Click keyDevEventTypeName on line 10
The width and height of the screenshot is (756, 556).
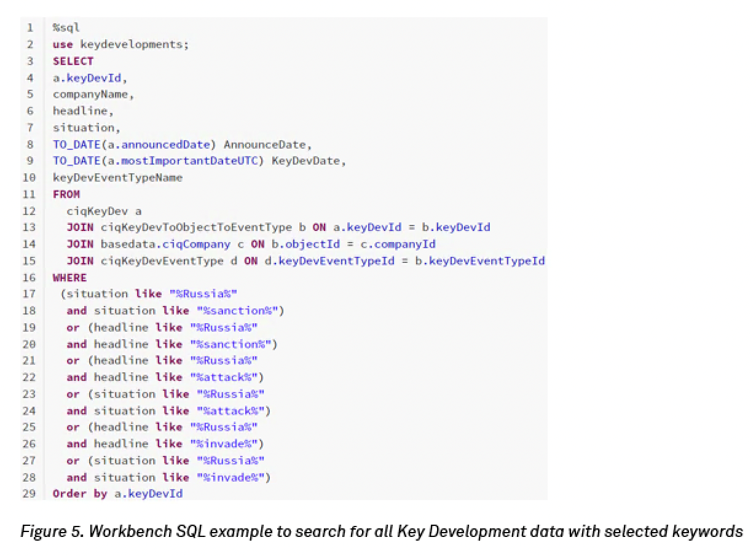pos(117,178)
